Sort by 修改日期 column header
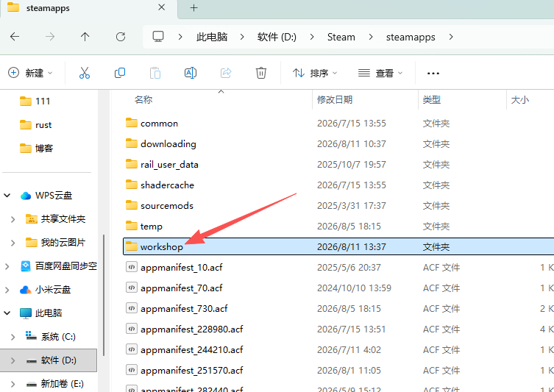This screenshot has height=392, width=554. click(335, 100)
